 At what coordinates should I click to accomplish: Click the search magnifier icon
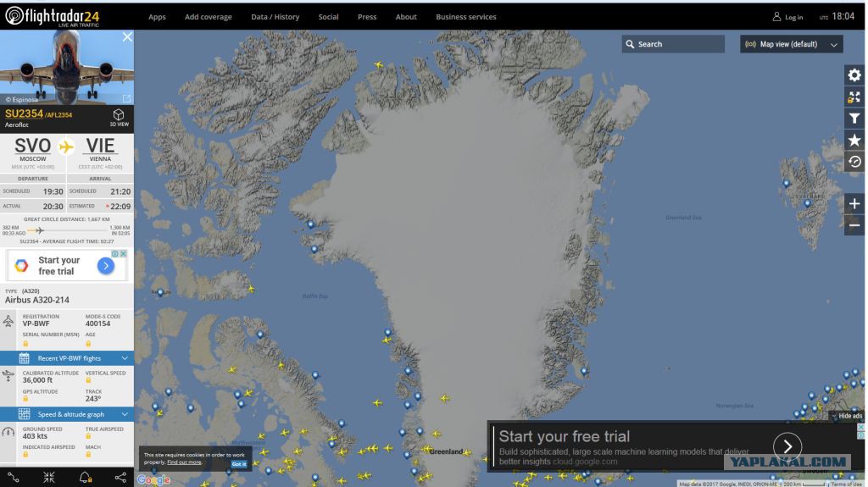click(x=630, y=44)
